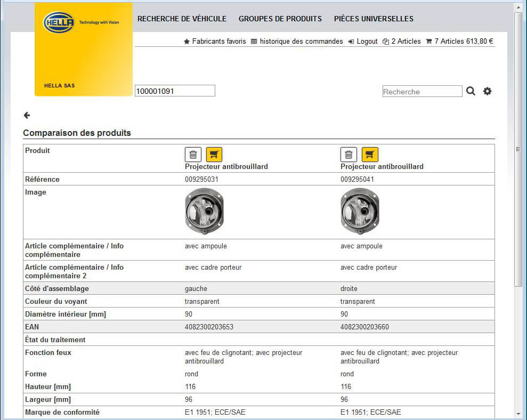Open RECHERCHE DE VÉHICULE menu

(x=182, y=19)
